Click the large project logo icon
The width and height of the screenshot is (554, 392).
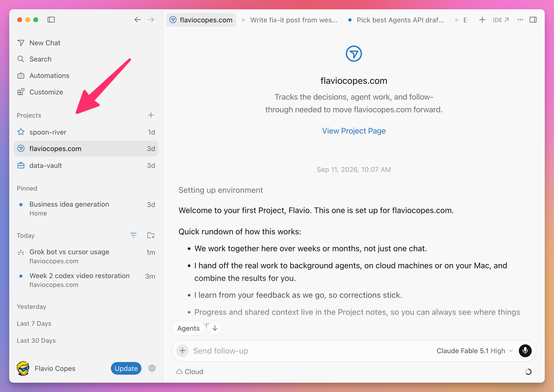(x=354, y=54)
